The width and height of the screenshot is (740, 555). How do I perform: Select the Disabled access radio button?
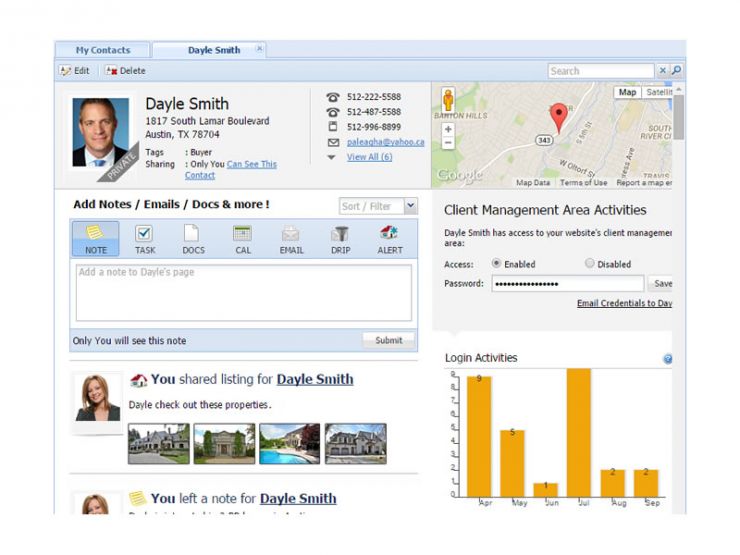(x=589, y=264)
